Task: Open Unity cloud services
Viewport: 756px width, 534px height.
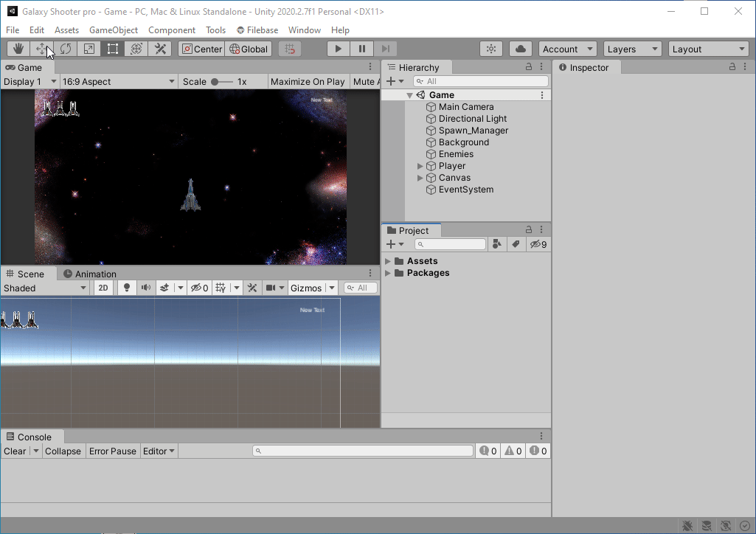Action: click(x=520, y=49)
